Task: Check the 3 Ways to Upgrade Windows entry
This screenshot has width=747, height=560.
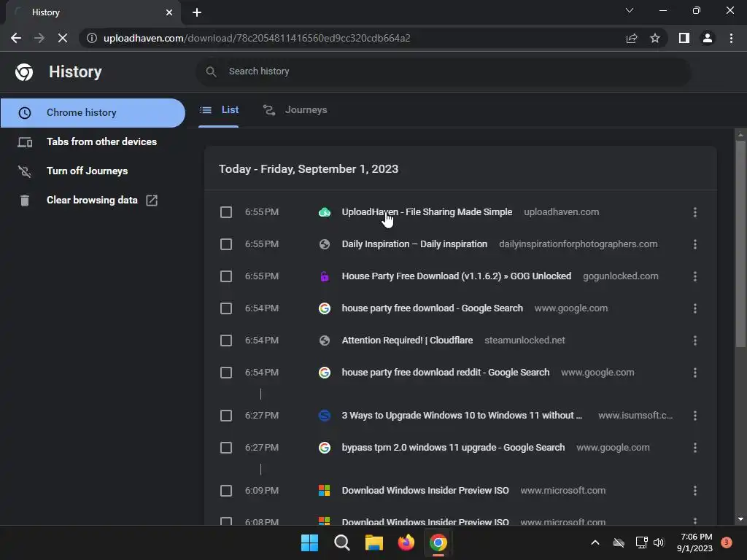Action: coord(226,416)
